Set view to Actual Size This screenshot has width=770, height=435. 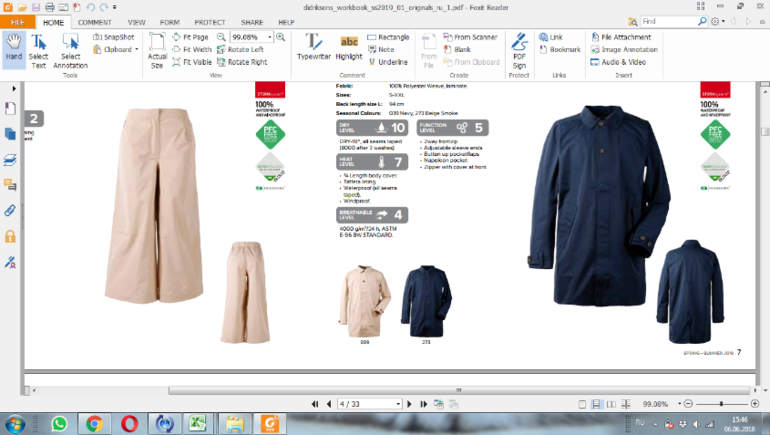click(x=157, y=48)
